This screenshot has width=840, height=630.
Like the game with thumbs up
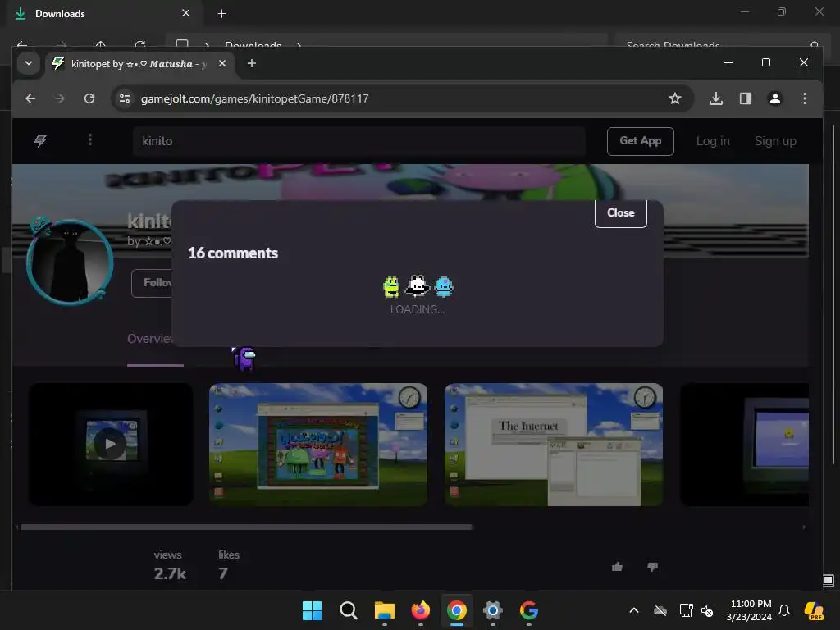pyautogui.click(x=617, y=567)
